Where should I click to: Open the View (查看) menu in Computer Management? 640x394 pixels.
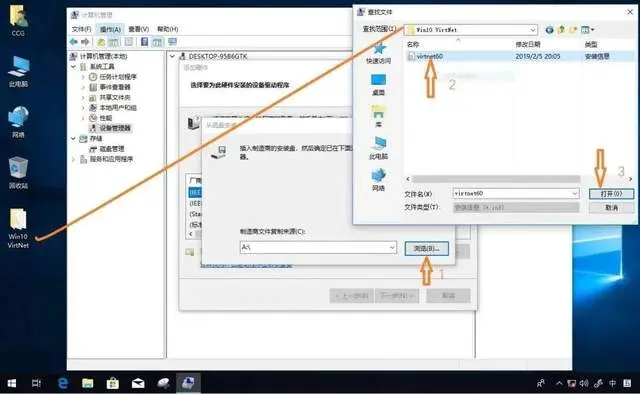click(x=139, y=29)
